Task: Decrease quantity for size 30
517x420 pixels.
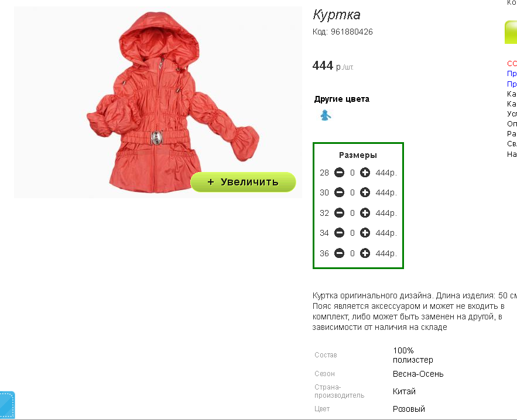Action: tap(339, 192)
